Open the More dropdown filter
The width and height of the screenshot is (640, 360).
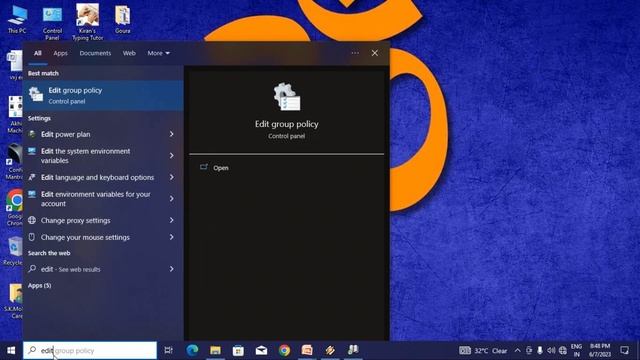pyautogui.click(x=158, y=53)
